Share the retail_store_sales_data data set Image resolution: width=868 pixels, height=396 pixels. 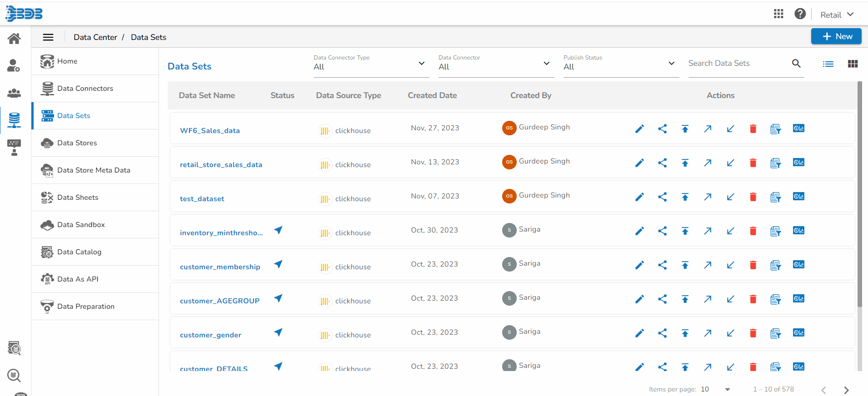[662, 163]
